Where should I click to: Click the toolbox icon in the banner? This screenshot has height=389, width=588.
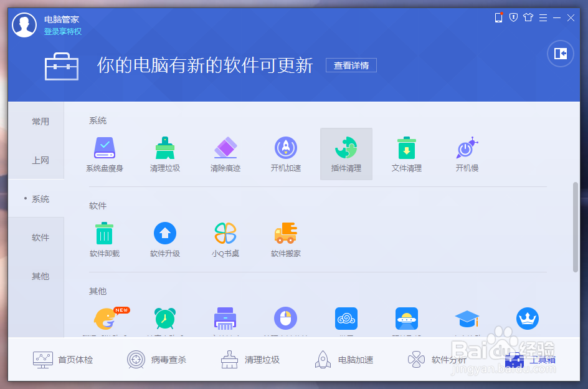pos(62,67)
